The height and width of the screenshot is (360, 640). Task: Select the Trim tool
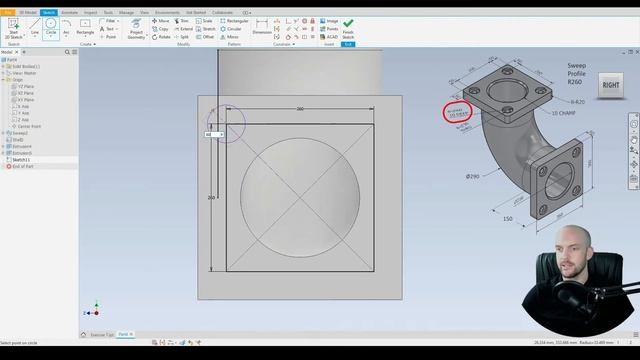pyautogui.click(x=182, y=21)
